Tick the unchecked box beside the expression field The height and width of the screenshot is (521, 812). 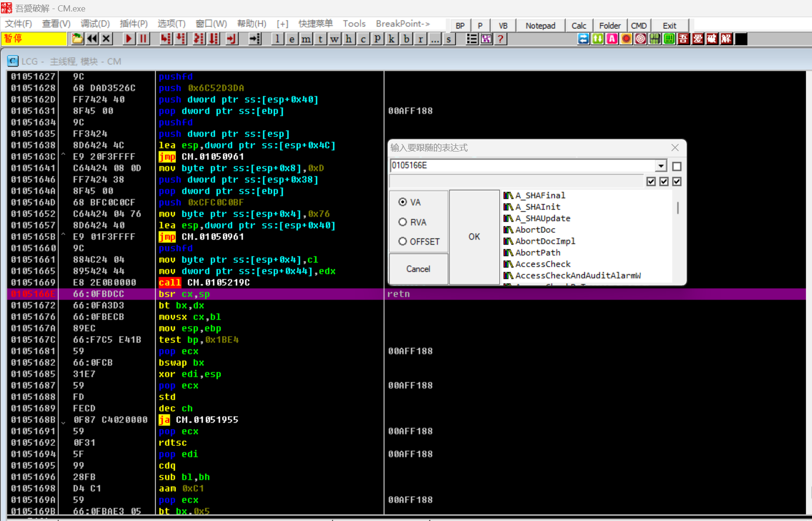[677, 166]
